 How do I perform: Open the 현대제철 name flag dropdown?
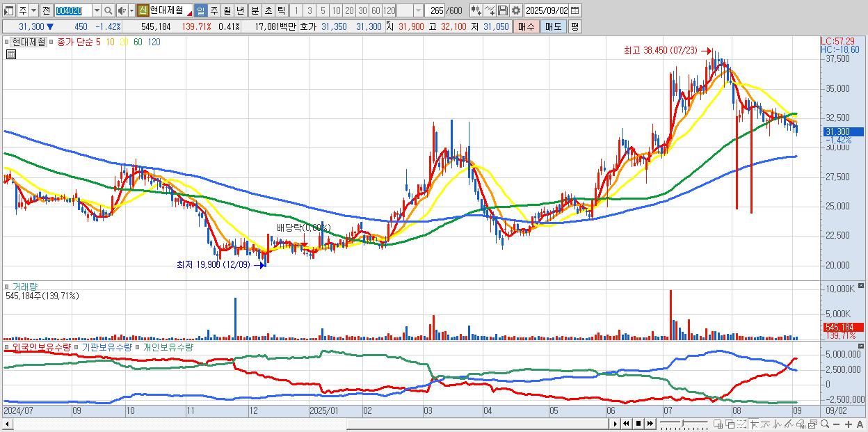pos(190,13)
